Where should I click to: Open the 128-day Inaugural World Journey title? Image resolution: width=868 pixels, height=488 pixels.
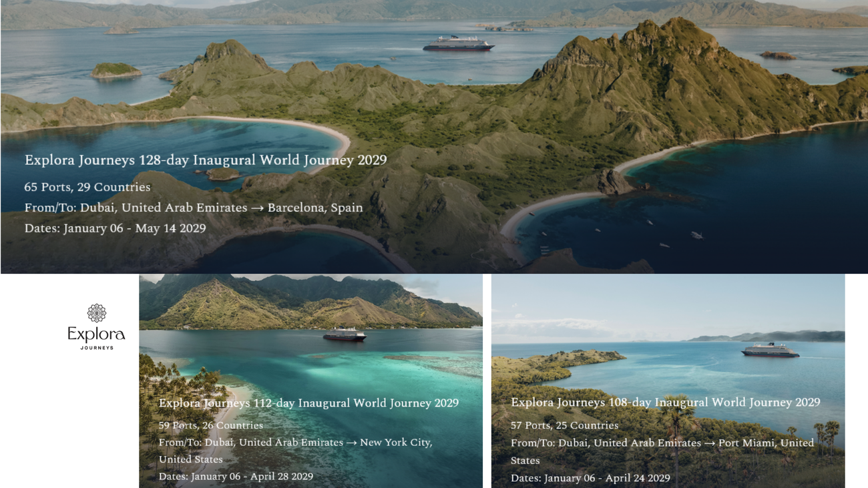[x=206, y=160]
